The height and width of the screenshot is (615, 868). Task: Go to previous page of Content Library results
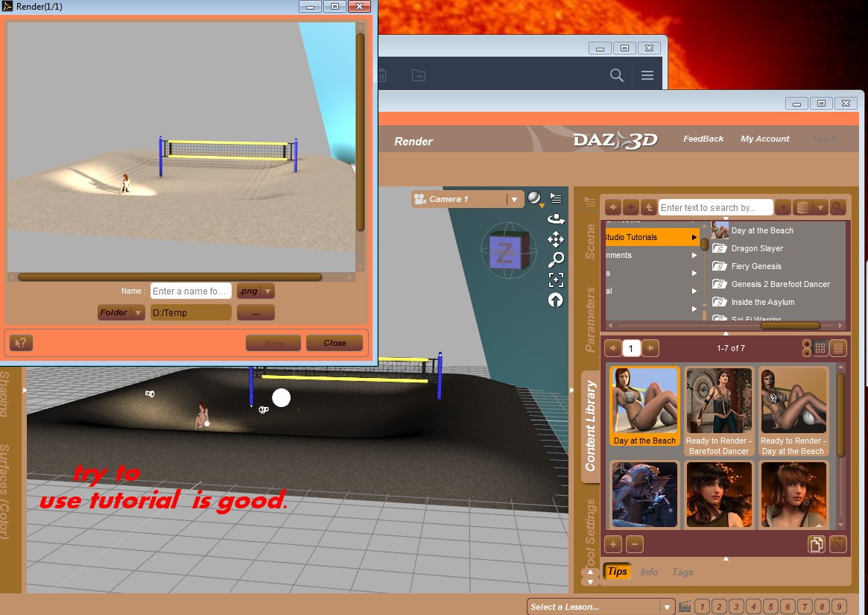(612, 348)
